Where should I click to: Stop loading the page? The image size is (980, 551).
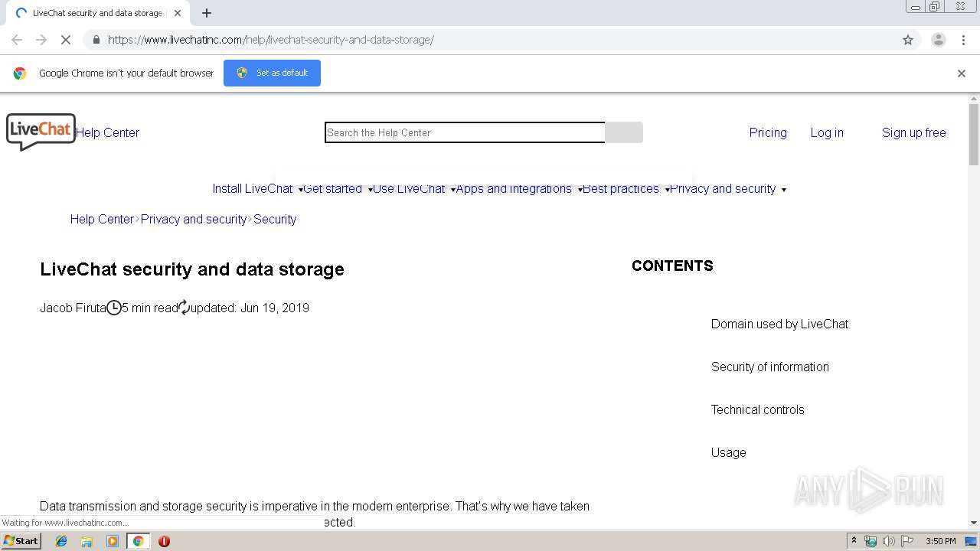tap(66, 40)
